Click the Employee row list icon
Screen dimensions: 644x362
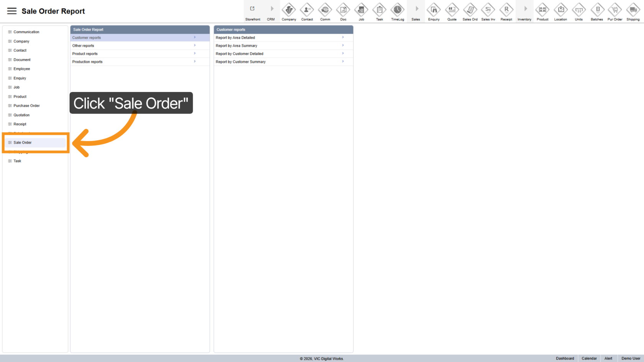(10, 69)
